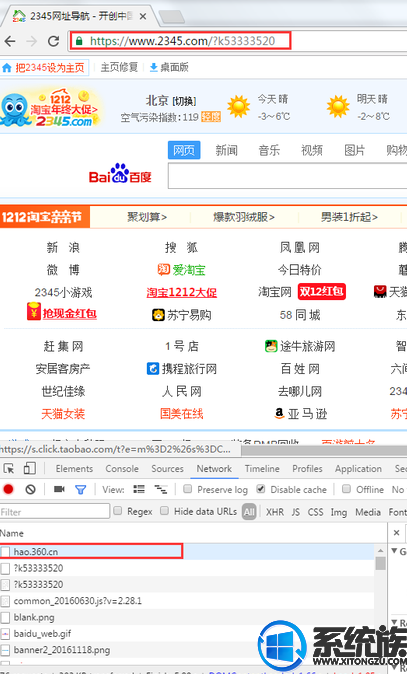Filter requests by XHR

point(275,512)
